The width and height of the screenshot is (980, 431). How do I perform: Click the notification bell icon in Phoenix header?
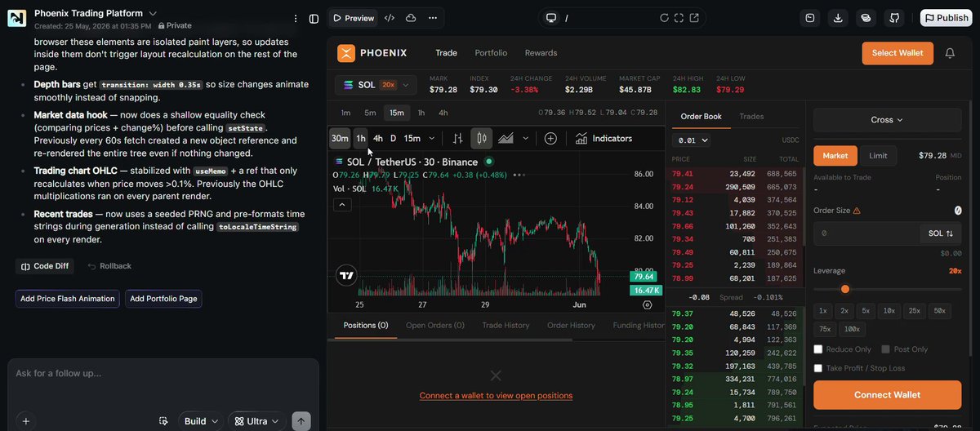pos(950,53)
